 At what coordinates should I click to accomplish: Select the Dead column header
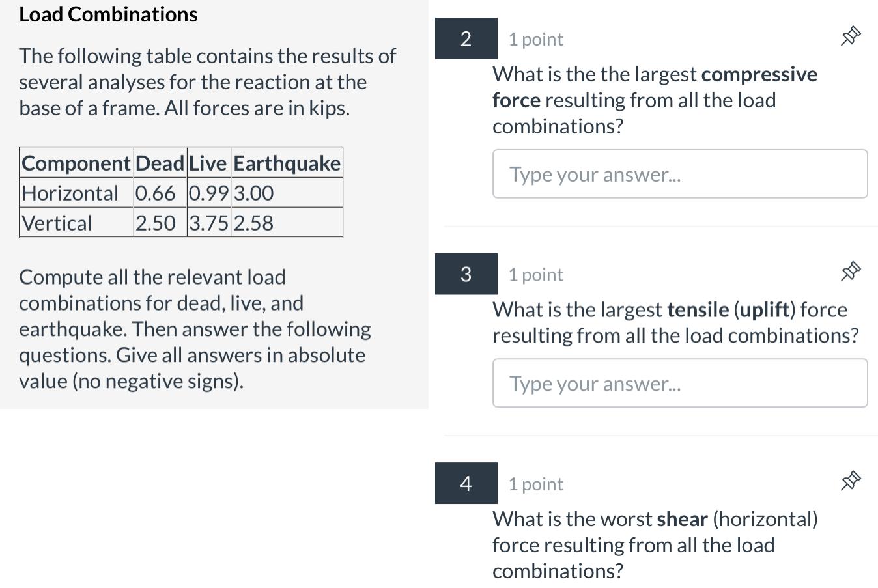(160, 163)
